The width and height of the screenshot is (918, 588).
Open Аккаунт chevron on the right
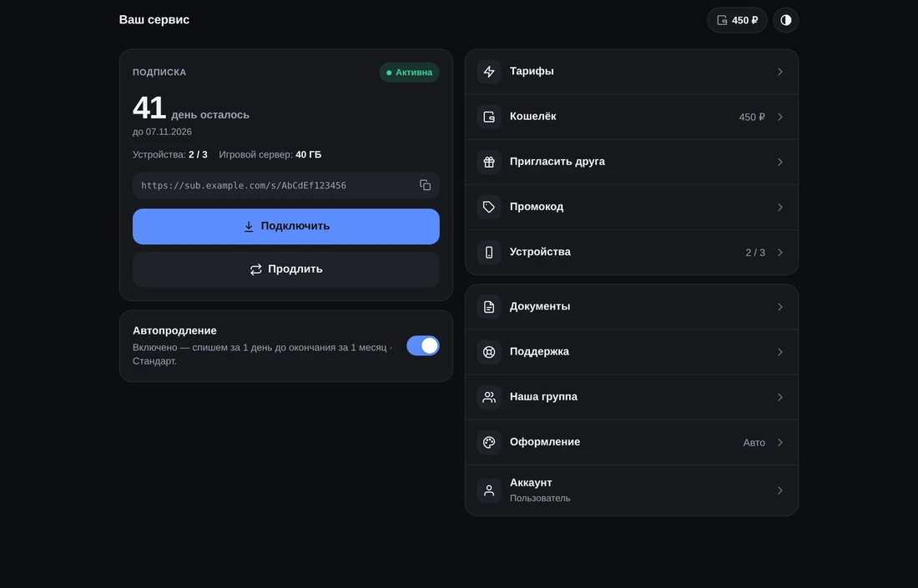779,490
